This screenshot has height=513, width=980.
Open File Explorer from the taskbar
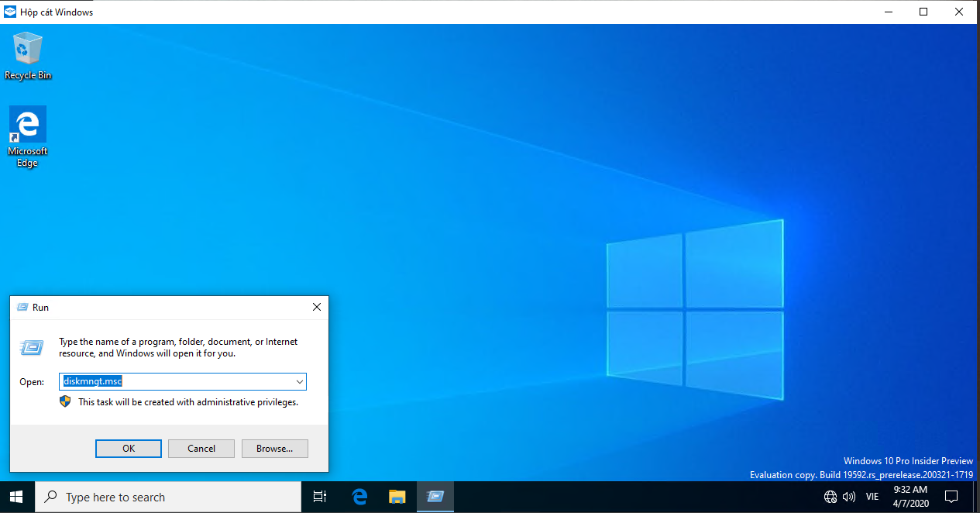[x=397, y=497]
